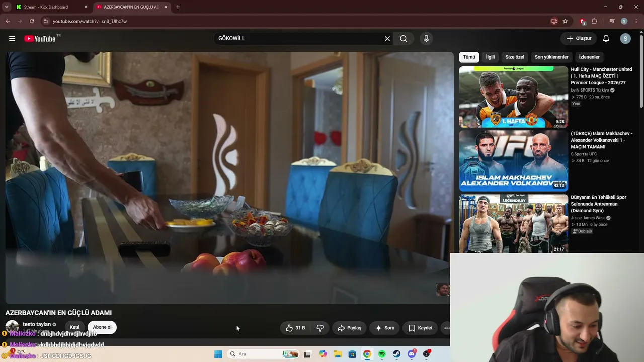This screenshot has width=644, height=362.
Task: Open Microsoft Store from the taskbar
Action: tap(352, 354)
